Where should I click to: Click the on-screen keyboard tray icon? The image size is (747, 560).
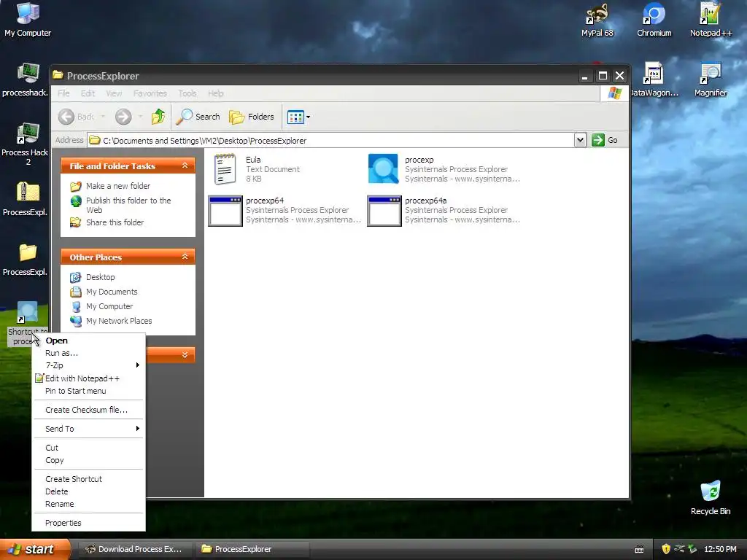(639, 550)
